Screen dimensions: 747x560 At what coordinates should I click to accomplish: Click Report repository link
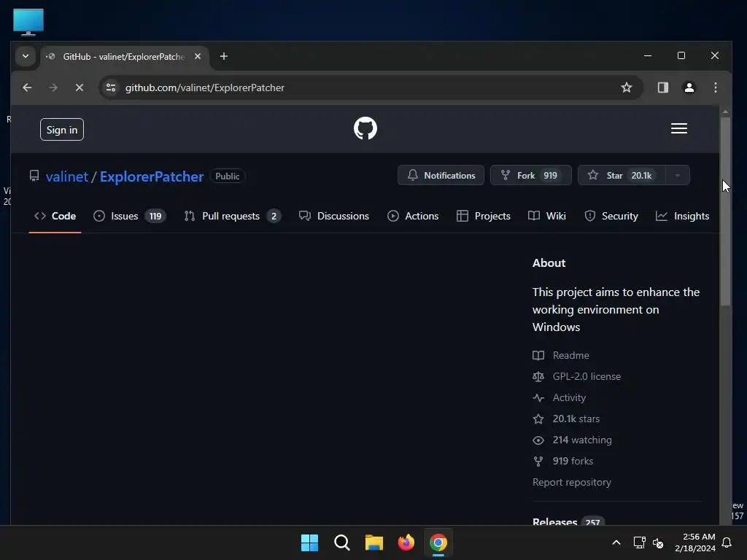pyautogui.click(x=572, y=483)
